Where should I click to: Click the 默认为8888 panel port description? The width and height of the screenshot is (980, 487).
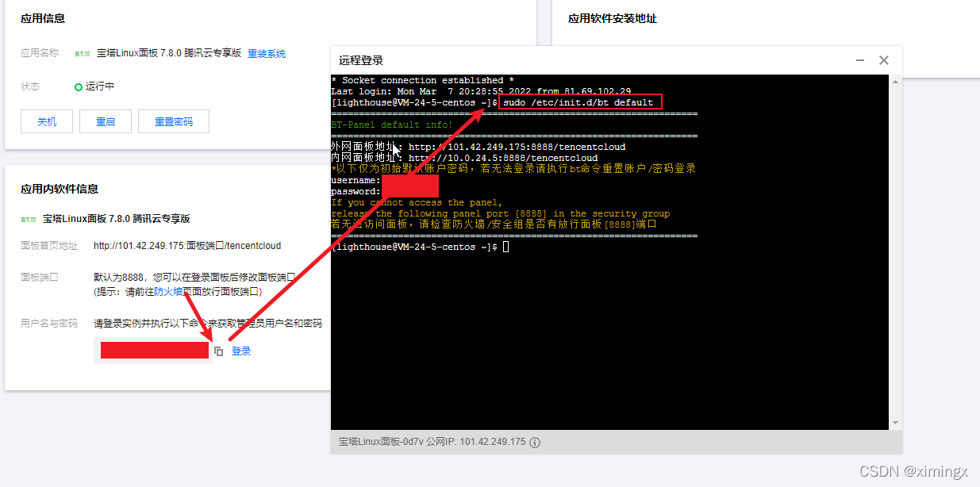[x=194, y=278]
